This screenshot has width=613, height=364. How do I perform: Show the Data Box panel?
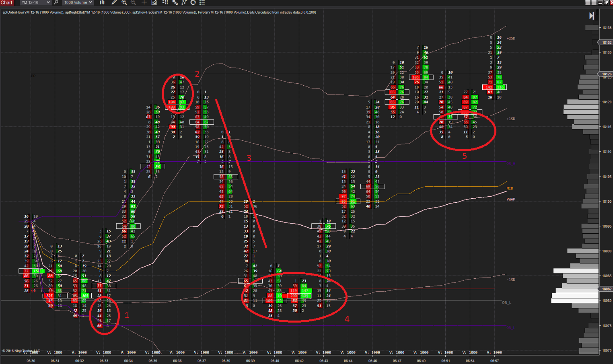click(154, 2)
